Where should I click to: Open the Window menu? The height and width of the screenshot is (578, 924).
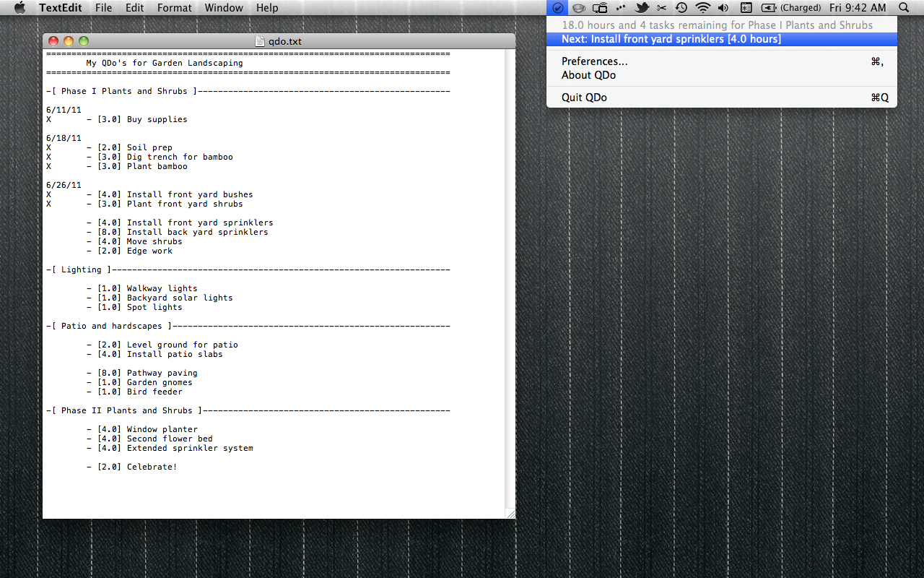click(x=224, y=8)
